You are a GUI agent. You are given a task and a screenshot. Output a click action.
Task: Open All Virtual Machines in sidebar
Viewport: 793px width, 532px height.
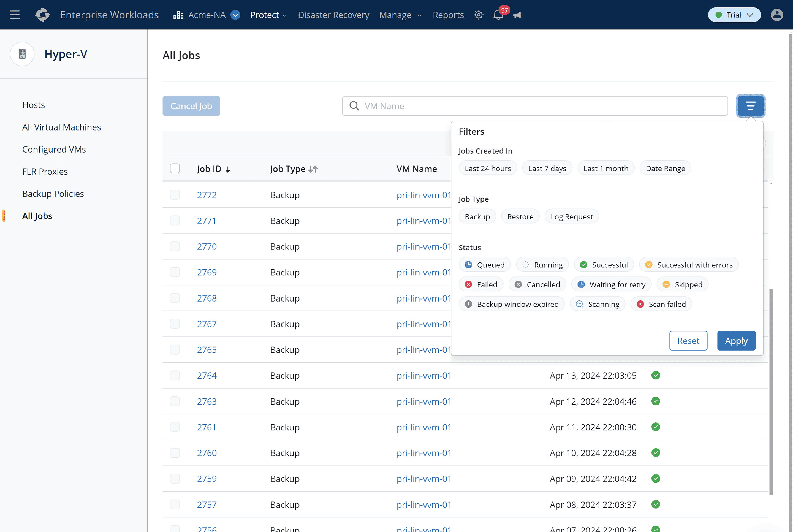[61, 127]
